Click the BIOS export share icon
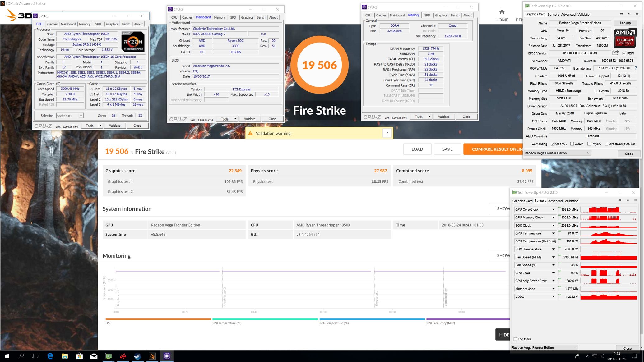The image size is (644, 362). coord(615,53)
